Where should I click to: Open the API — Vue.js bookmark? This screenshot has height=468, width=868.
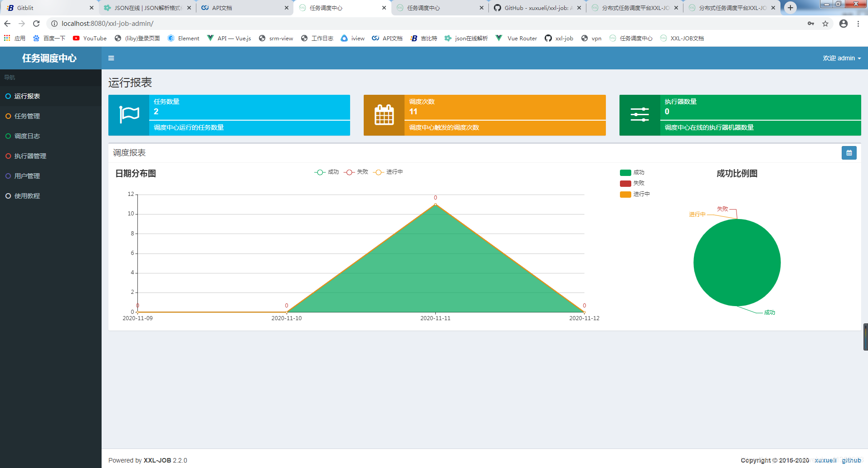[x=229, y=39]
